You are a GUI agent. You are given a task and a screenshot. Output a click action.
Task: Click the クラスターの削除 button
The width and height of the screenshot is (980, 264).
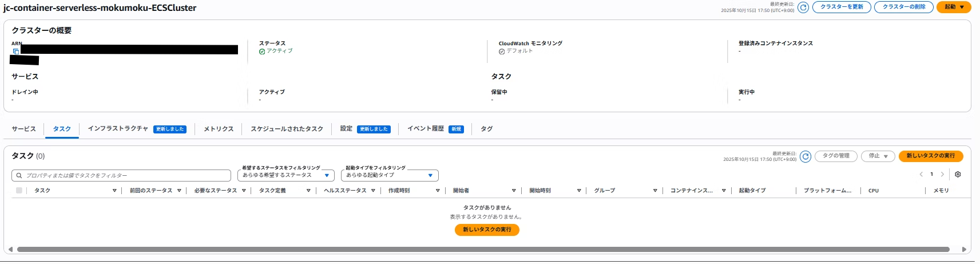(904, 7)
